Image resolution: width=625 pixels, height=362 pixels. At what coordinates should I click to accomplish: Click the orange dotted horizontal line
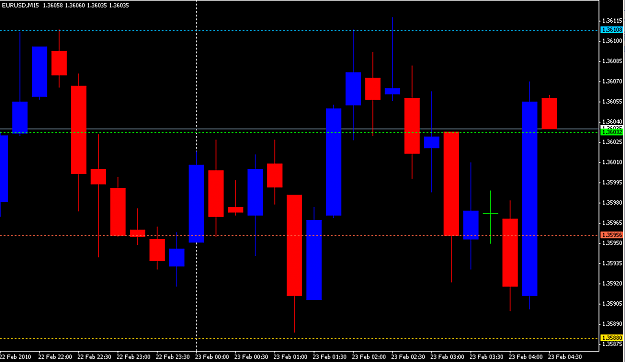(299, 236)
